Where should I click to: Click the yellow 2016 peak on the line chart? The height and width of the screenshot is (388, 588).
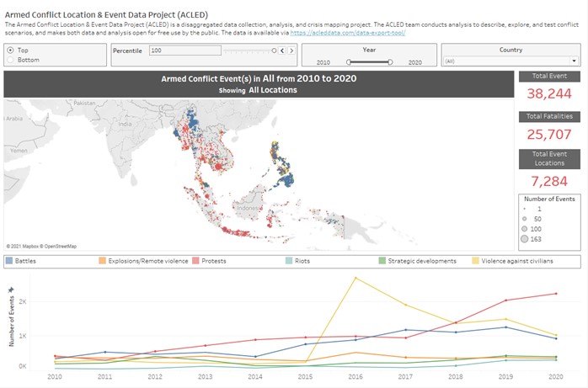(x=356, y=277)
